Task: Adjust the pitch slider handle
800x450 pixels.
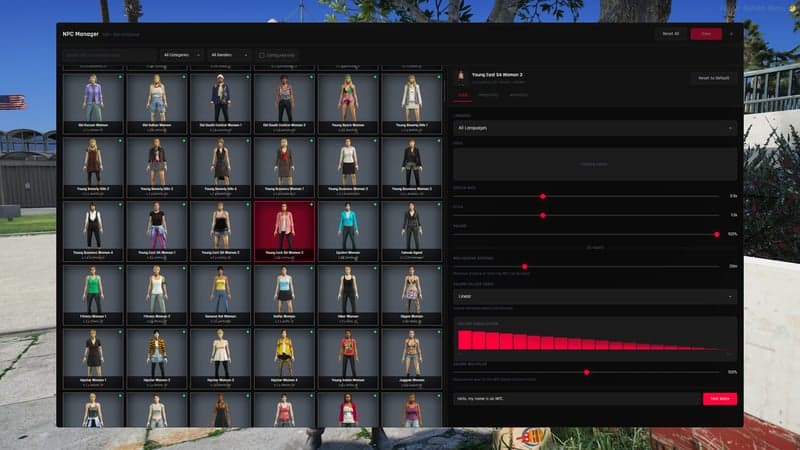Action: click(542, 215)
